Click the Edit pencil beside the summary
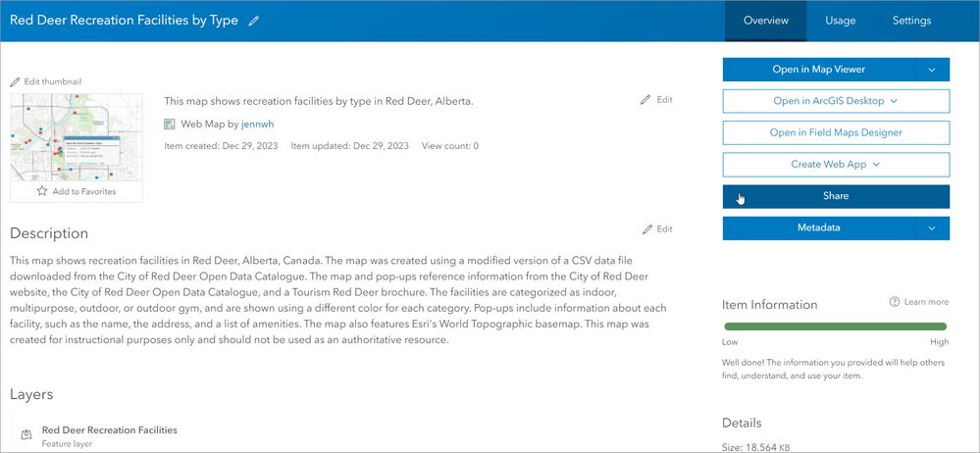Image resolution: width=980 pixels, height=453 pixels. pyautogui.click(x=645, y=100)
